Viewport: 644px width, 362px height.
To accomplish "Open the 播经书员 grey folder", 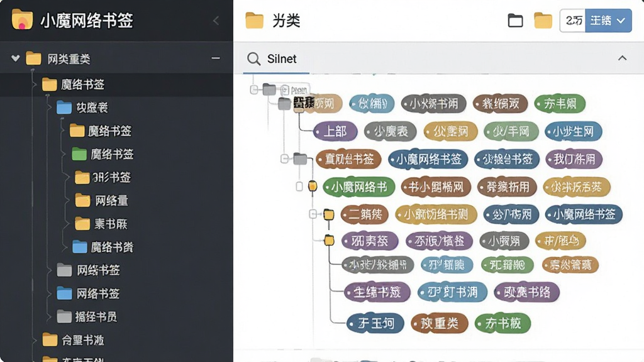I will point(87,317).
